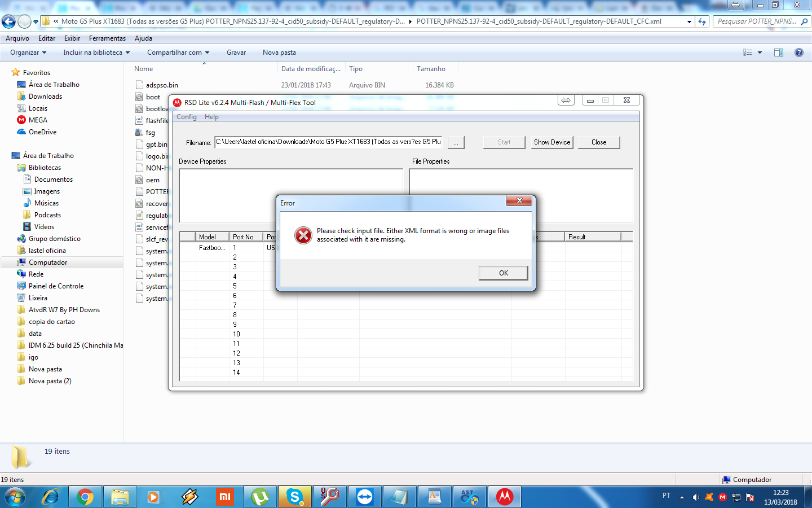Viewport: 812px width, 508px height.
Task: Open the Editar menu in Explorer
Action: [47, 38]
